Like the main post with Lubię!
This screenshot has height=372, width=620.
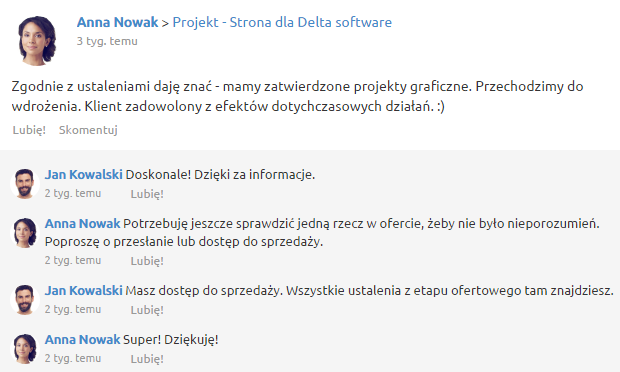click(29, 130)
